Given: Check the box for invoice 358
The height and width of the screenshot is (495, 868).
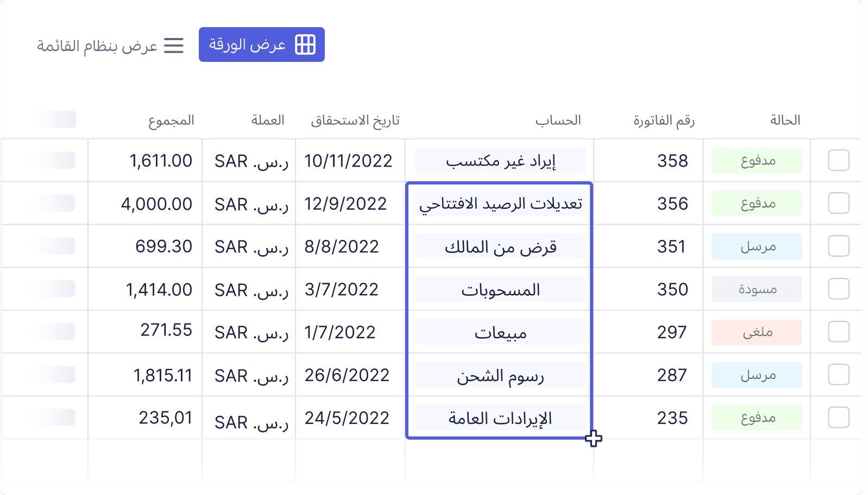Looking at the screenshot, I should 838,161.
